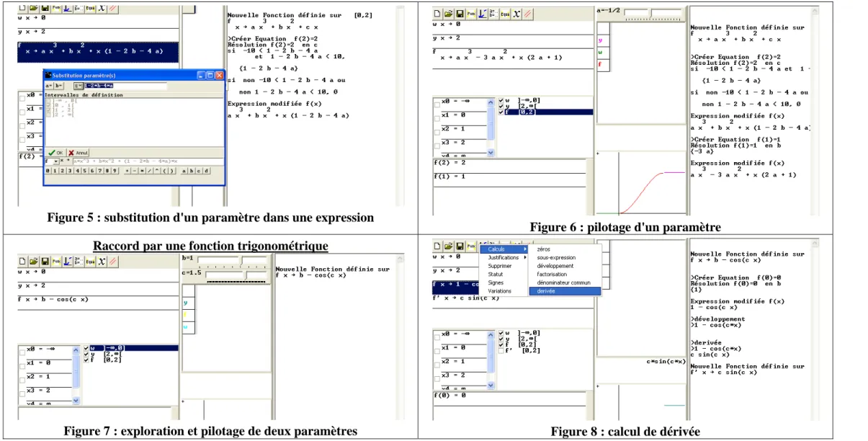The width and height of the screenshot is (868, 441).
Task: Click a= parameter button in substitution dialog
Action: click(x=49, y=86)
